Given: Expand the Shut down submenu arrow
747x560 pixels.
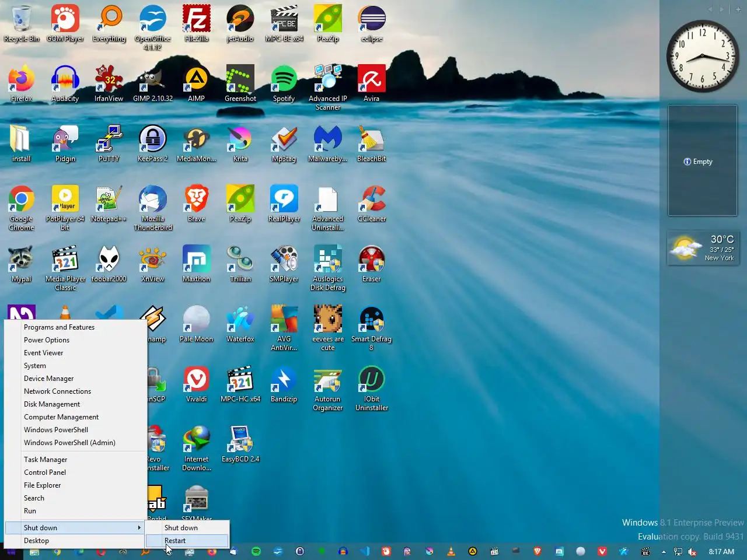Looking at the screenshot, I should (139, 528).
